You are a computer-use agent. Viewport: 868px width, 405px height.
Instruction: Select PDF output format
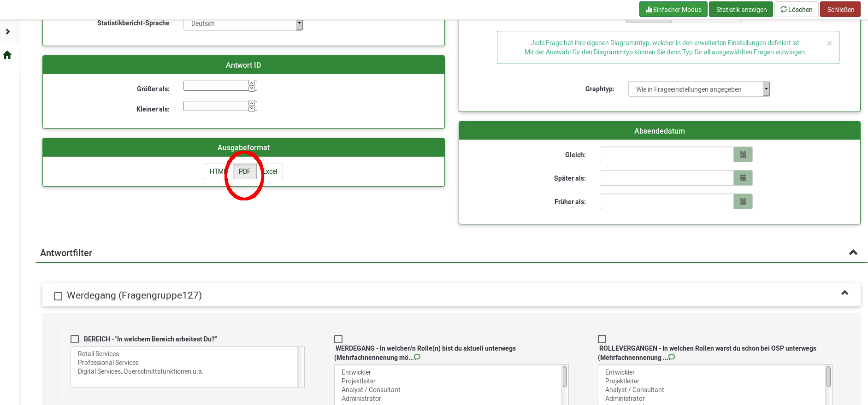coord(245,171)
